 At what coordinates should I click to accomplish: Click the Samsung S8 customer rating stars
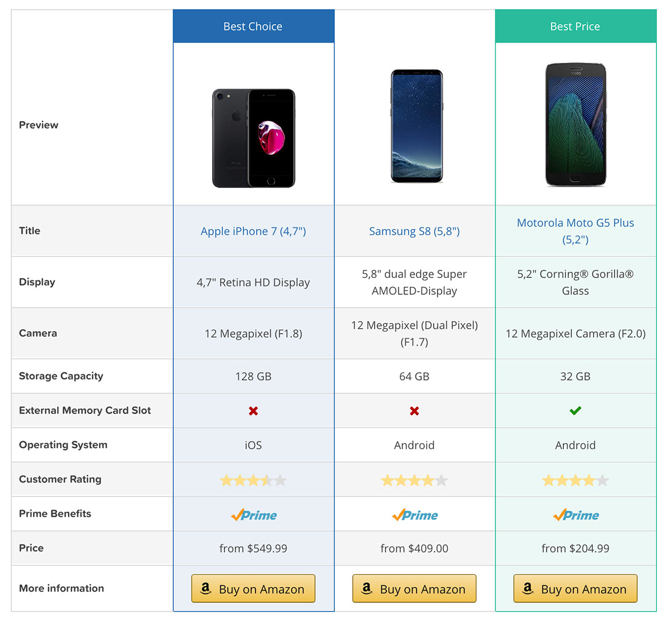pos(414,480)
